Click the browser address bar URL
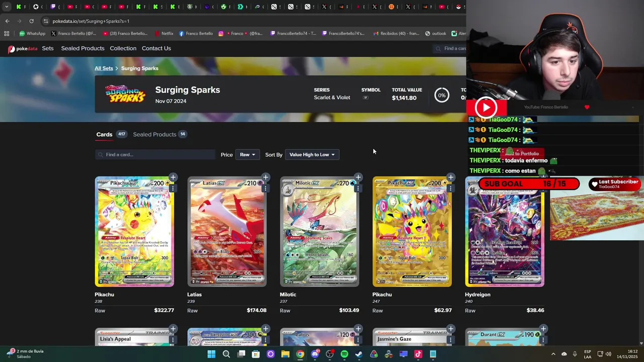The image size is (644, 362). click(x=91, y=21)
